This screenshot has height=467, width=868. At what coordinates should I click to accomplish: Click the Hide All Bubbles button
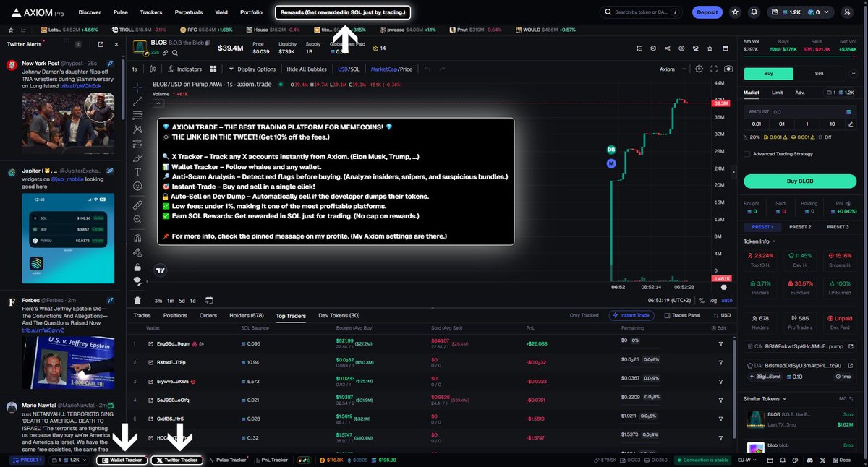307,69
